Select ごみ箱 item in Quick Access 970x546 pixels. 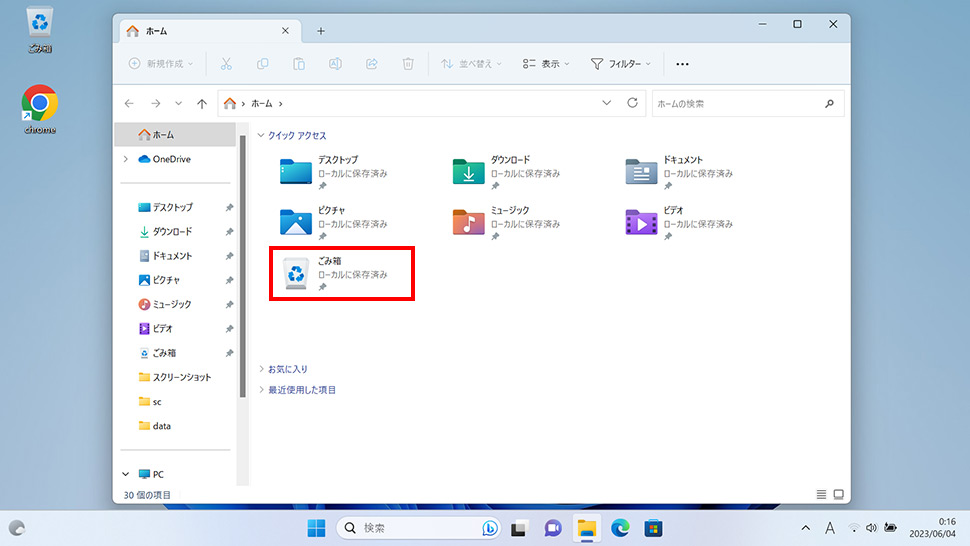pyautogui.click(x=341, y=273)
